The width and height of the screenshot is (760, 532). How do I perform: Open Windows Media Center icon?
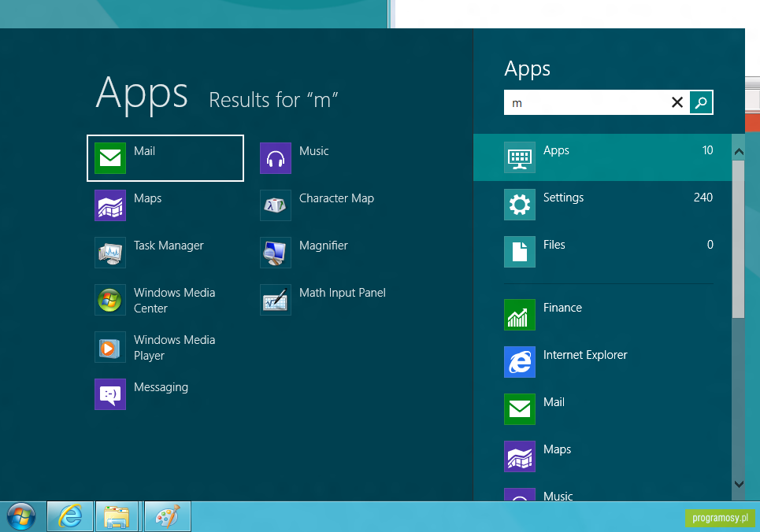pyautogui.click(x=110, y=300)
